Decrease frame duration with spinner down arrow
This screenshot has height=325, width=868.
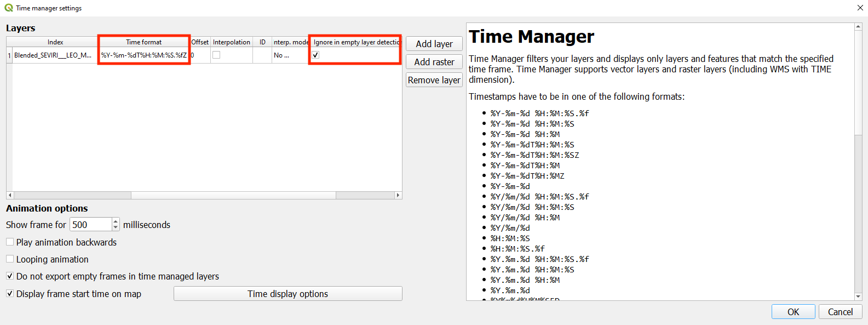click(116, 227)
